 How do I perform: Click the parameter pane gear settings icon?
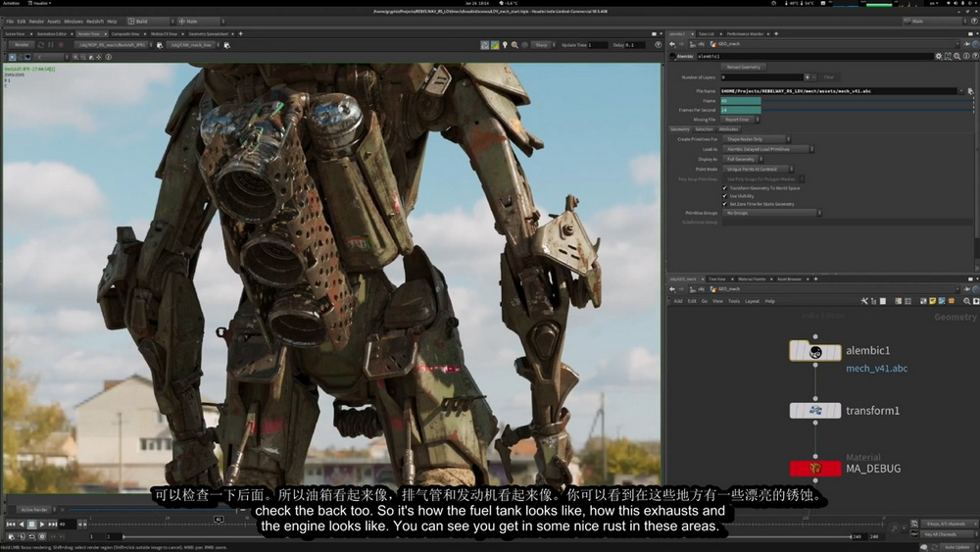[x=938, y=56]
